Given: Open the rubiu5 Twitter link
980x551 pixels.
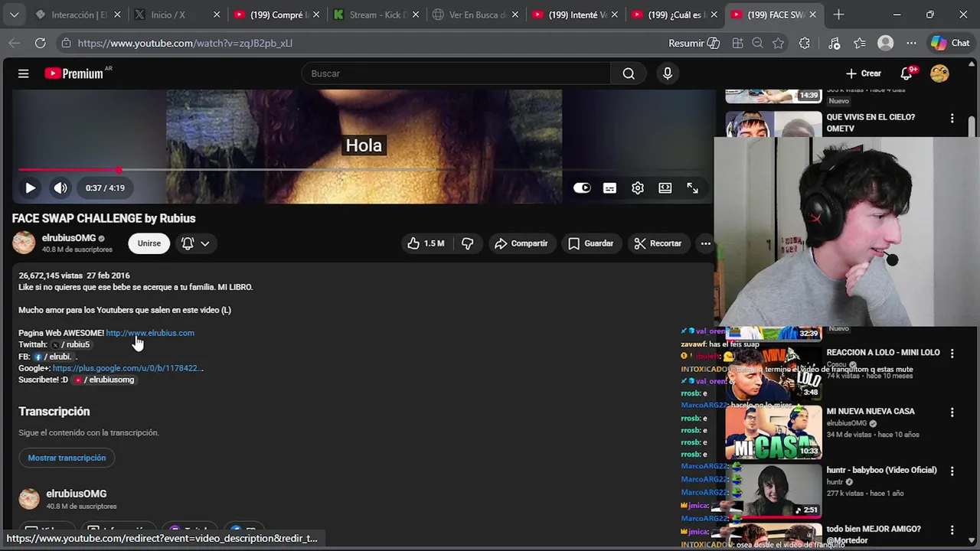Looking at the screenshot, I should [x=70, y=344].
